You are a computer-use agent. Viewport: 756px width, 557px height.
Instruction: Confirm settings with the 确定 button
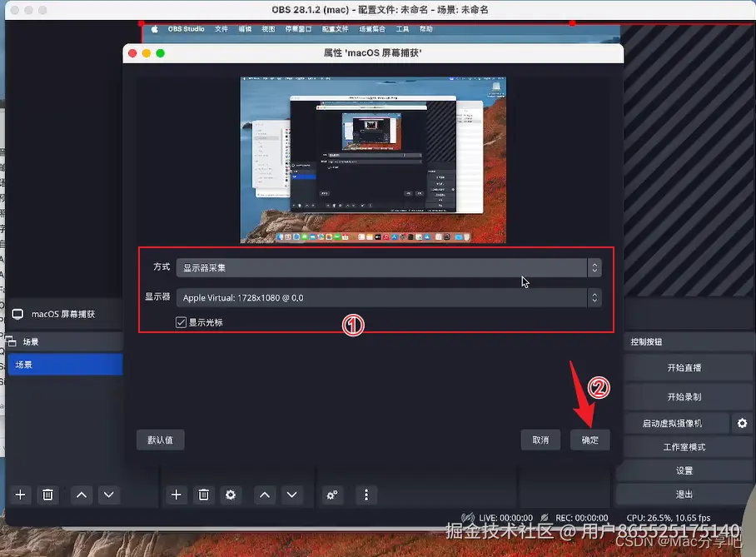coord(589,440)
